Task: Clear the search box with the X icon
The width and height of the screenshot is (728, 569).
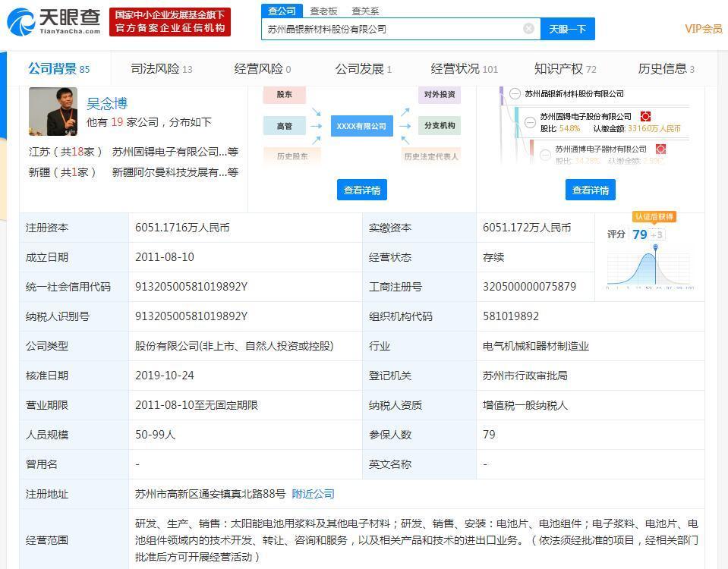Action: pyautogui.click(x=528, y=29)
